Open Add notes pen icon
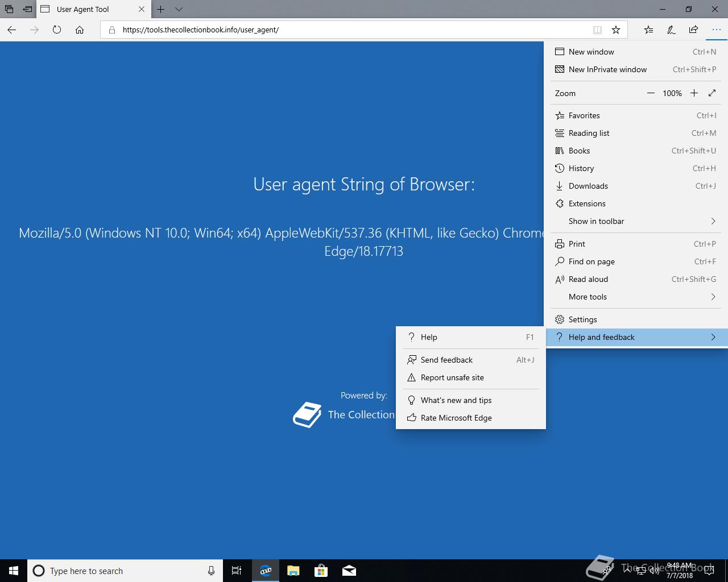Screen dimensions: 728x582 coord(671,30)
